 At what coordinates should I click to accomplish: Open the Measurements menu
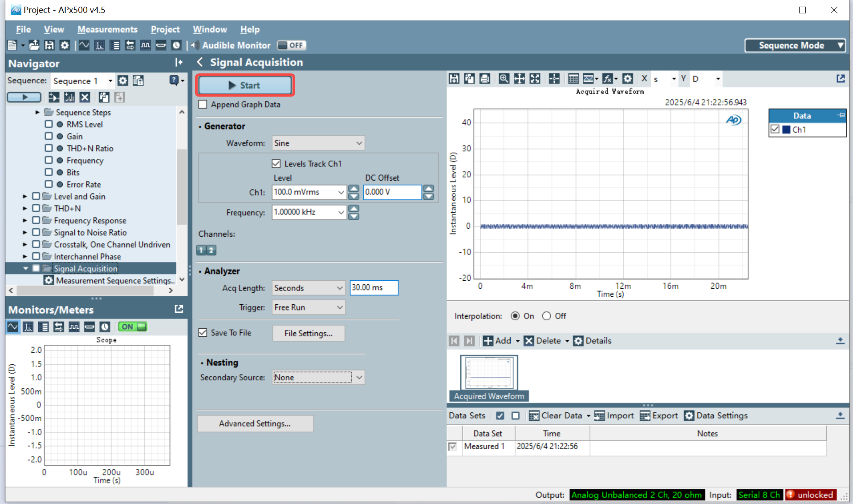[107, 29]
